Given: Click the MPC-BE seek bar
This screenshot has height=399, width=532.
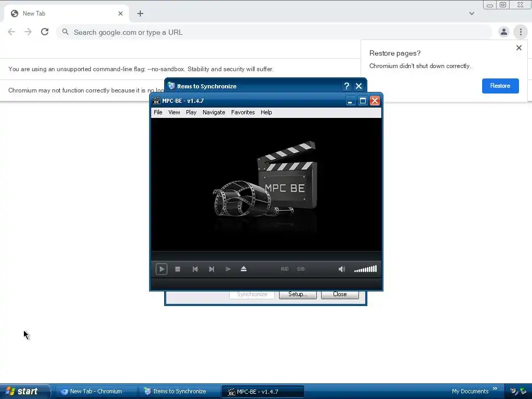Looking at the screenshot, I should 267,256.
